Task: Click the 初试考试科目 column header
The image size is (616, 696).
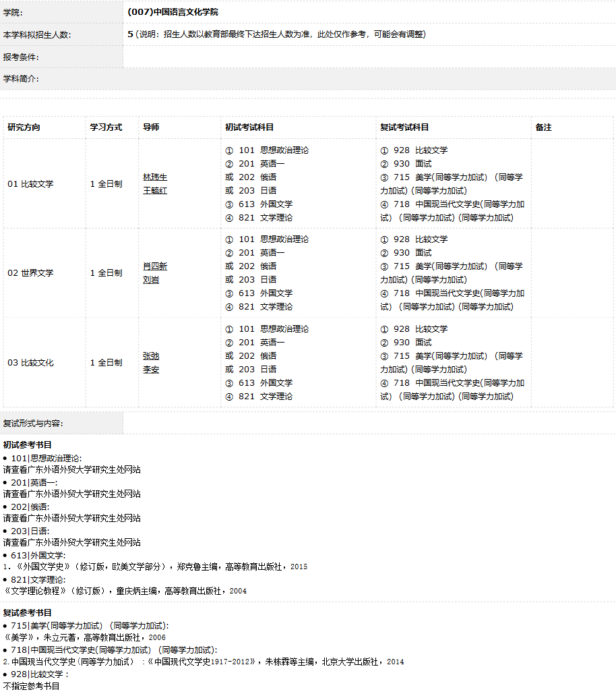Action: pyautogui.click(x=249, y=127)
